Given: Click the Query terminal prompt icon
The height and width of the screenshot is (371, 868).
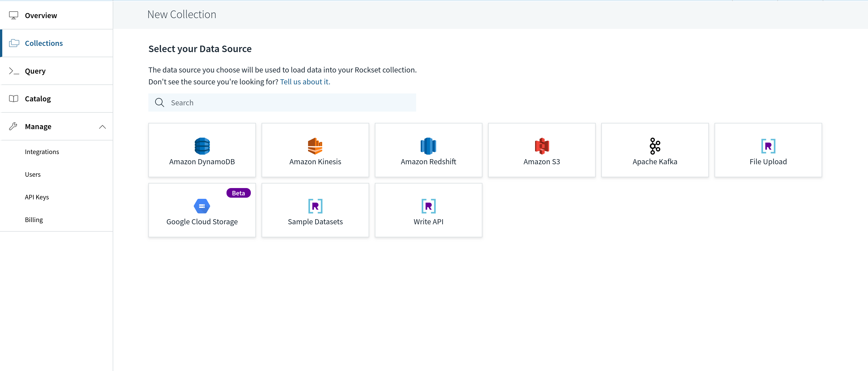Looking at the screenshot, I should coord(14,71).
